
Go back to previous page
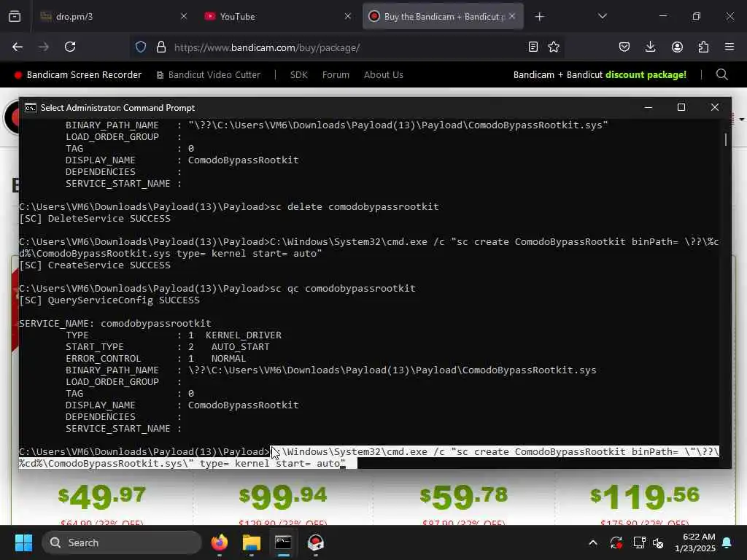(18, 47)
